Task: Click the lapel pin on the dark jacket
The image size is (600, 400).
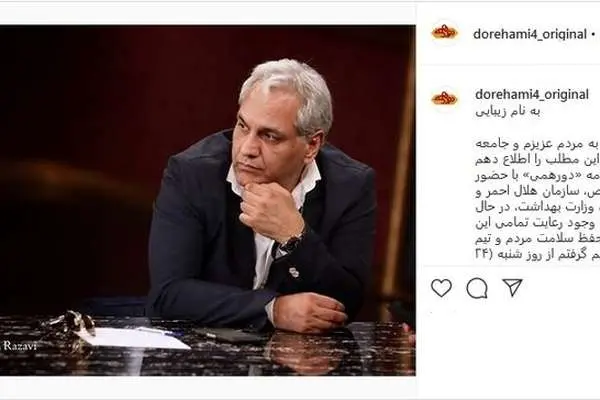Action: (293, 272)
